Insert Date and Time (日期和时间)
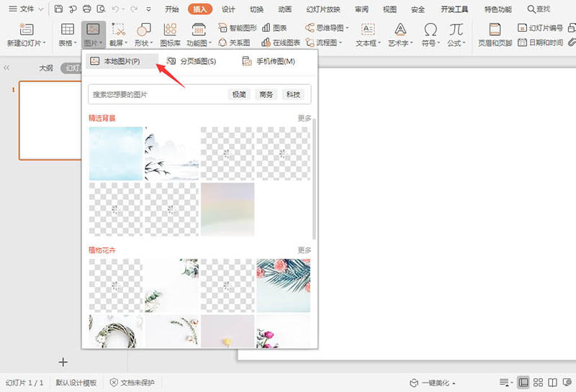The width and height of the screenshot is (576, 392). click(x=540, y=42)
